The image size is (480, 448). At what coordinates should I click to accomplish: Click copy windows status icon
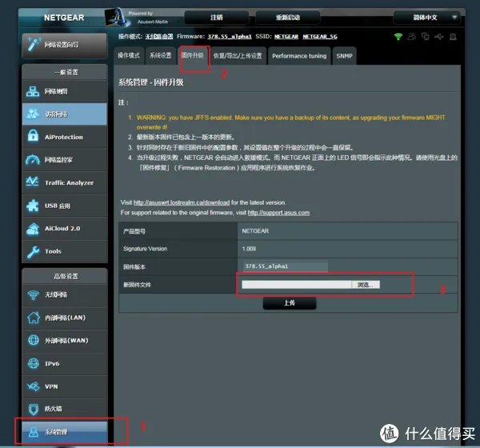pos(426,37)
